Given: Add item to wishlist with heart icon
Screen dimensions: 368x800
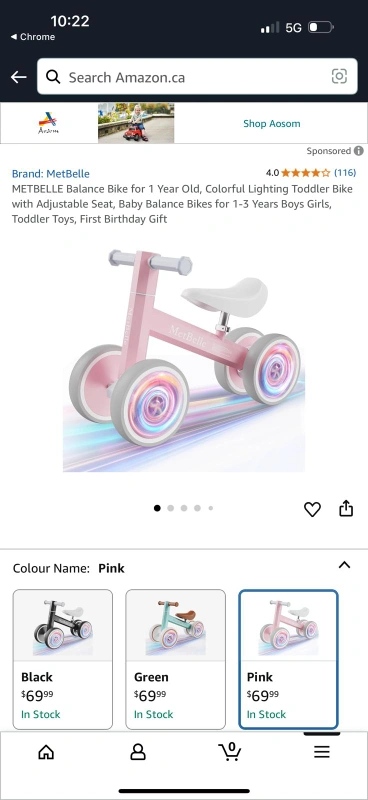Looking at the screenshot, I should pyautogui.click(x=312, y=509).
